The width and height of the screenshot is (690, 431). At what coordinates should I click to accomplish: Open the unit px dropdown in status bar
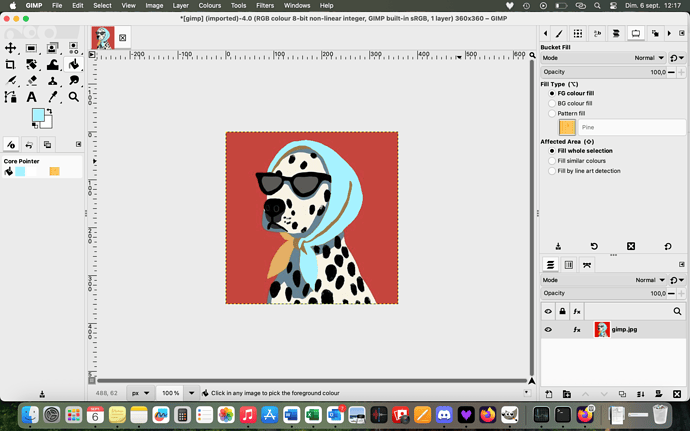click(x=140, y=393)
